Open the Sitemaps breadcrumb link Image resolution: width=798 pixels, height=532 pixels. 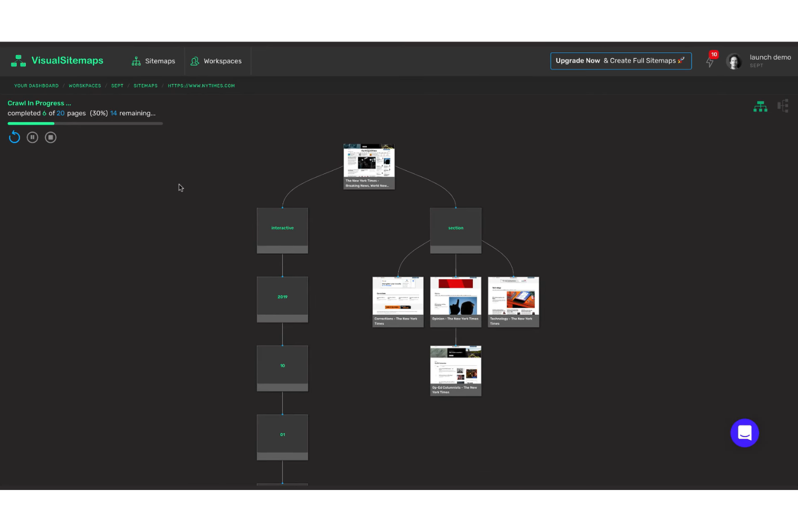[146, 86]
